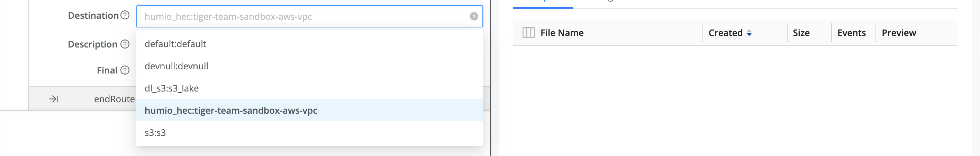Click the Description field label

(92, 44)
